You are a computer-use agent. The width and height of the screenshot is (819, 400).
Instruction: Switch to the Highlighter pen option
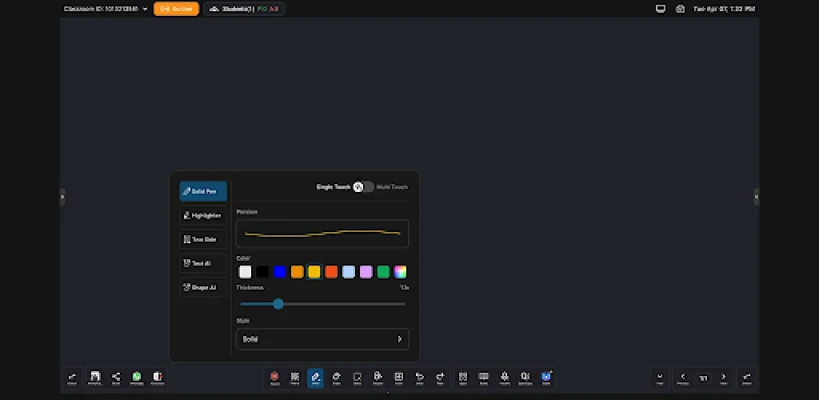pos(203,215)
